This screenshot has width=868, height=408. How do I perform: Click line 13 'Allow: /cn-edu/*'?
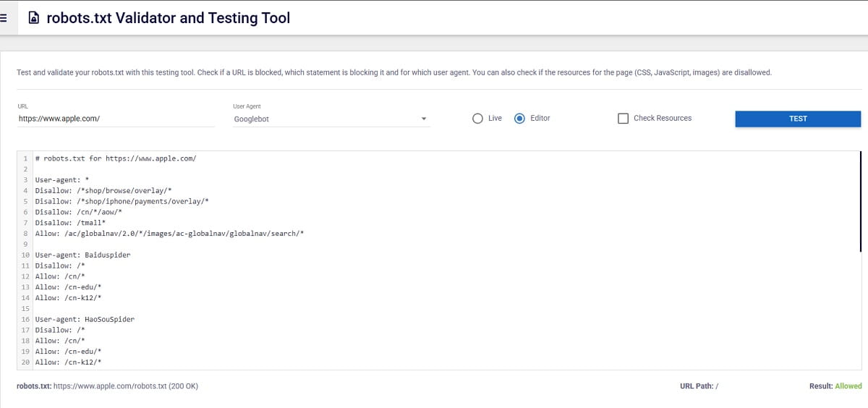pyautogui.click(x=68, y=287)
